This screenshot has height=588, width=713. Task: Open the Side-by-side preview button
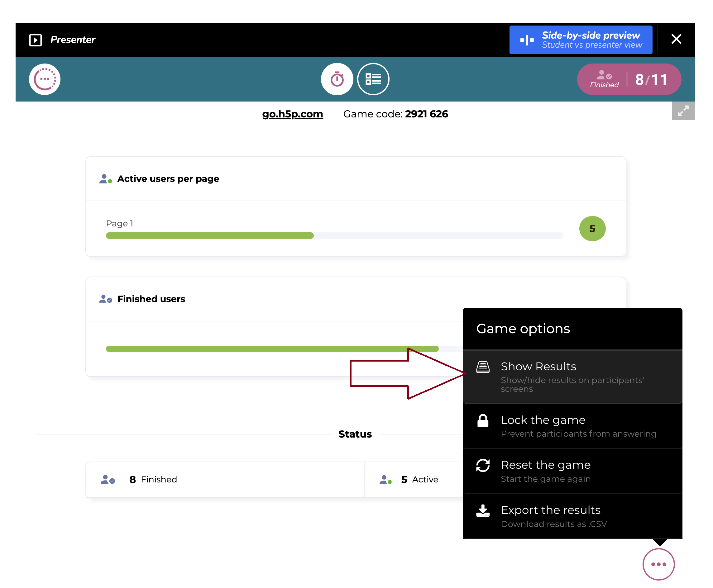tap(580, 40)
